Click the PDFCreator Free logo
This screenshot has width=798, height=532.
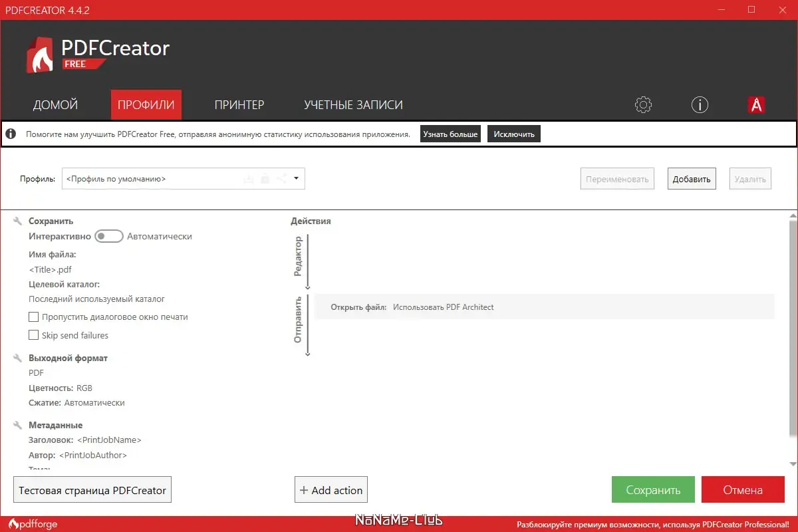click(98, 54)
